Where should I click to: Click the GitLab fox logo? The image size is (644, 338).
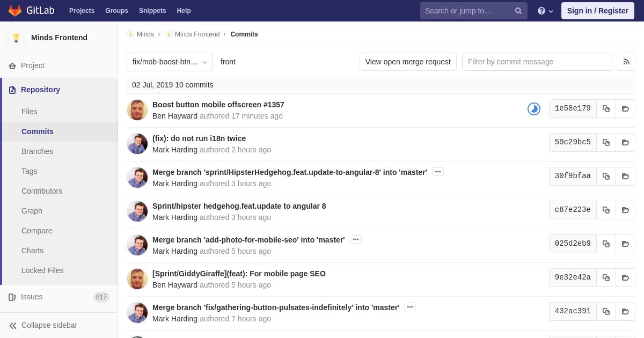(15, 11)
